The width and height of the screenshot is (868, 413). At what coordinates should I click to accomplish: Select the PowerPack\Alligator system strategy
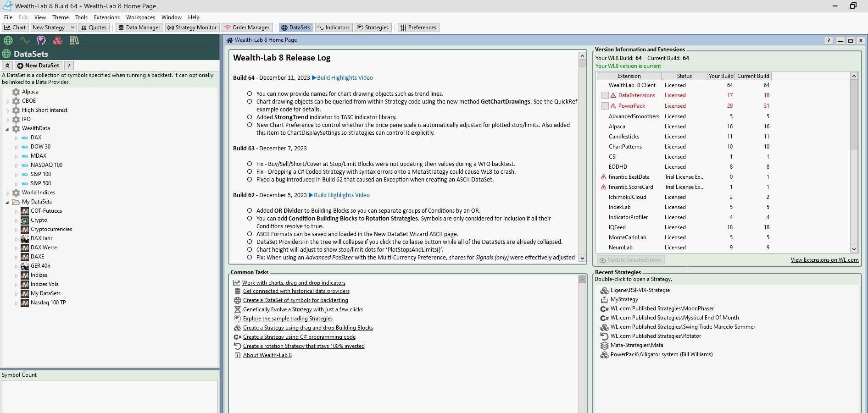[662, 354]
